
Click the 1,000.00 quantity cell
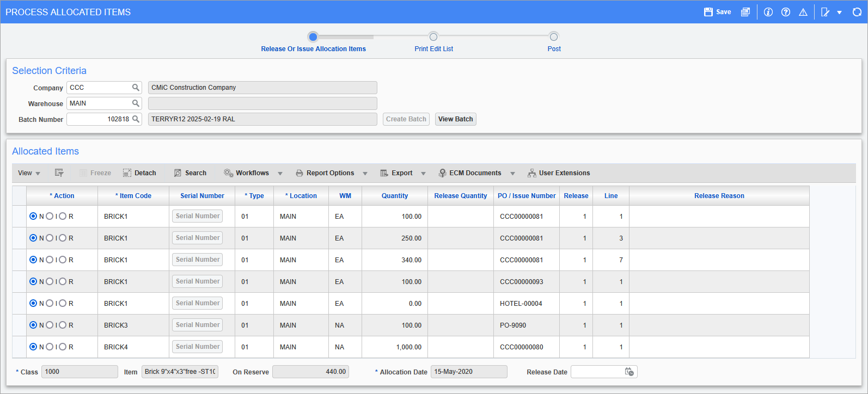click(x=395, y=347)
